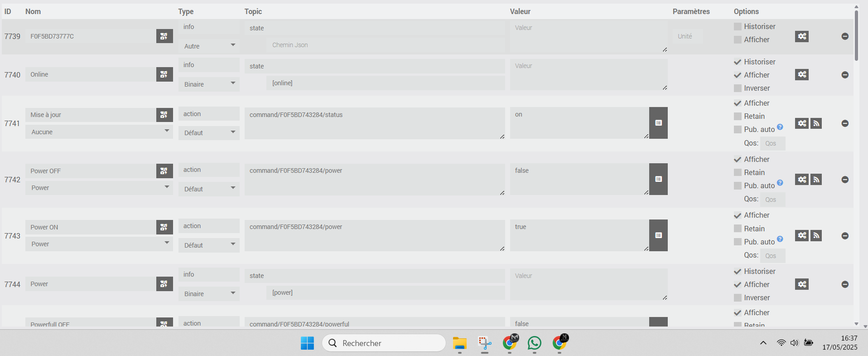This screenshot has height=356, width=868.
Task: Uncheck Afficher for Mise à jour
Action: (x=738, y=103)
